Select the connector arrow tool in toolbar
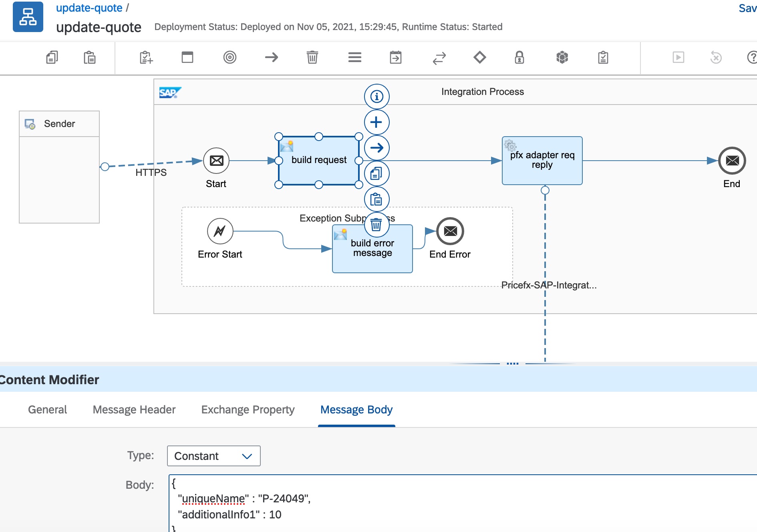 point(271,57)
